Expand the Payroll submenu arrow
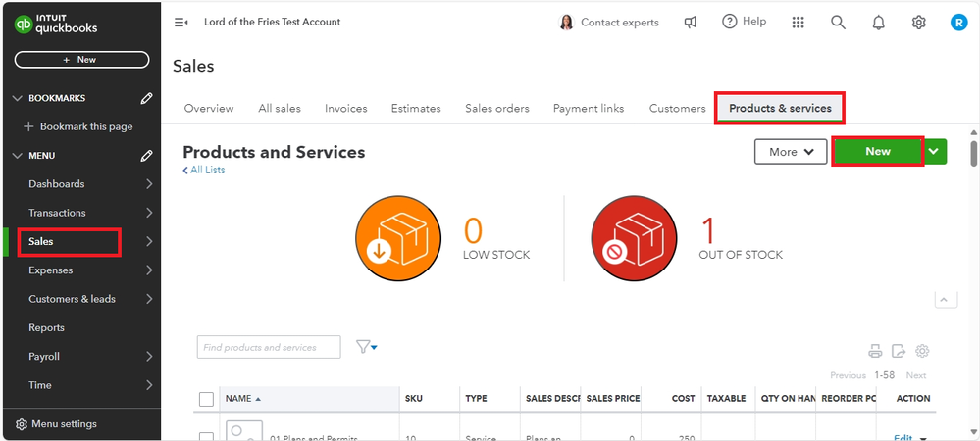Screen dimensions: 980x441 click(x=149, y=356)
